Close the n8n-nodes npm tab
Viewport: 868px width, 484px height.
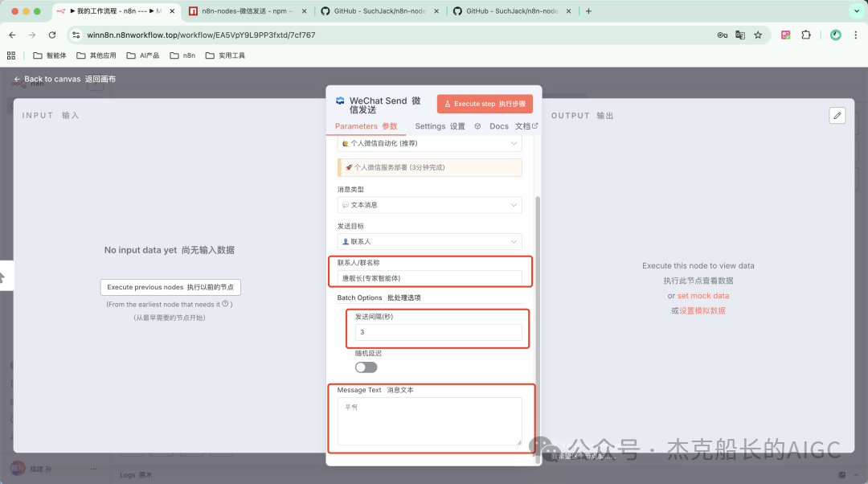(304, 11)
